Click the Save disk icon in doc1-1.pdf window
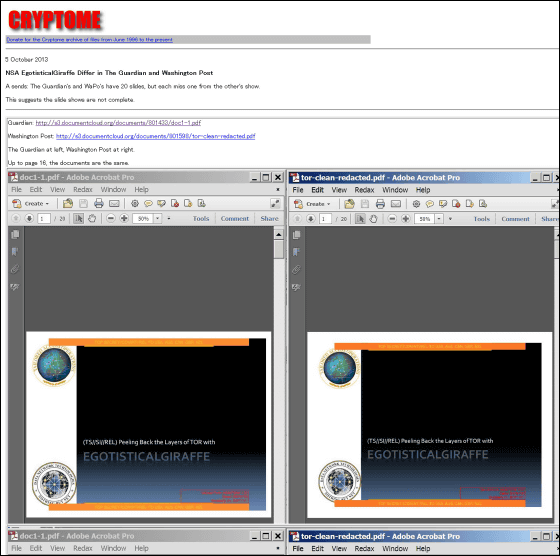Image resolution: width=560 pixels, height=556 pixels. [84, 204]
